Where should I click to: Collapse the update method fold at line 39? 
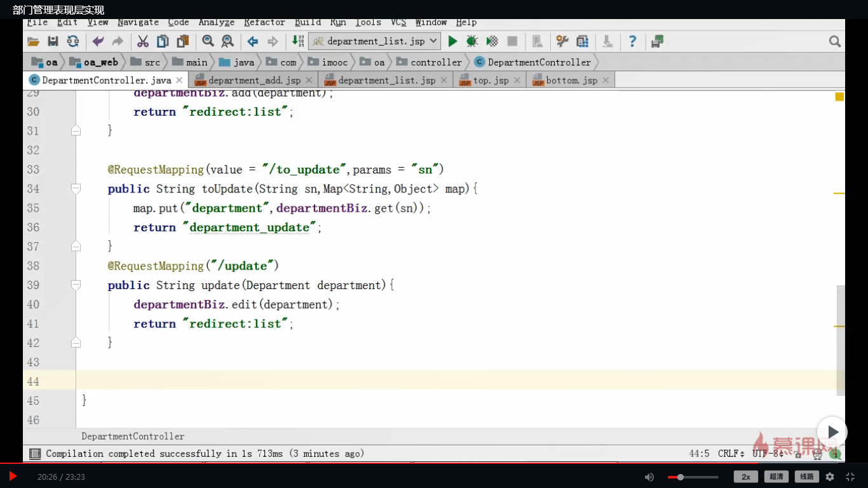tap(76, 285)
